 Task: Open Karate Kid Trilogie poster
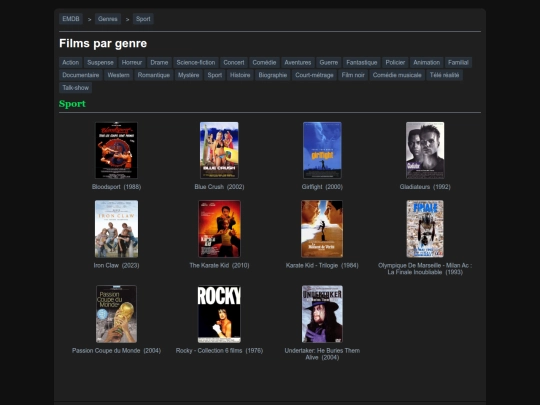click(322, 229)
